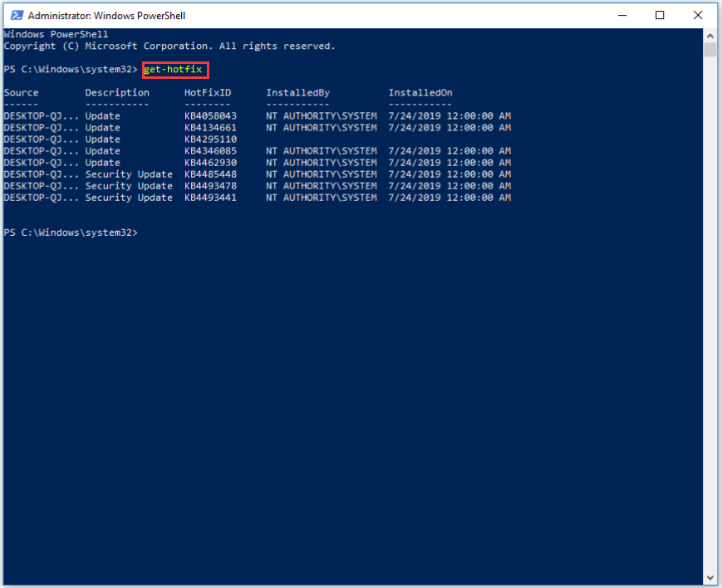The height and width of the screenshot is (588, 722).
Task: Click the window title Administrator: Windows PowerShell
Action: point(106,16)
